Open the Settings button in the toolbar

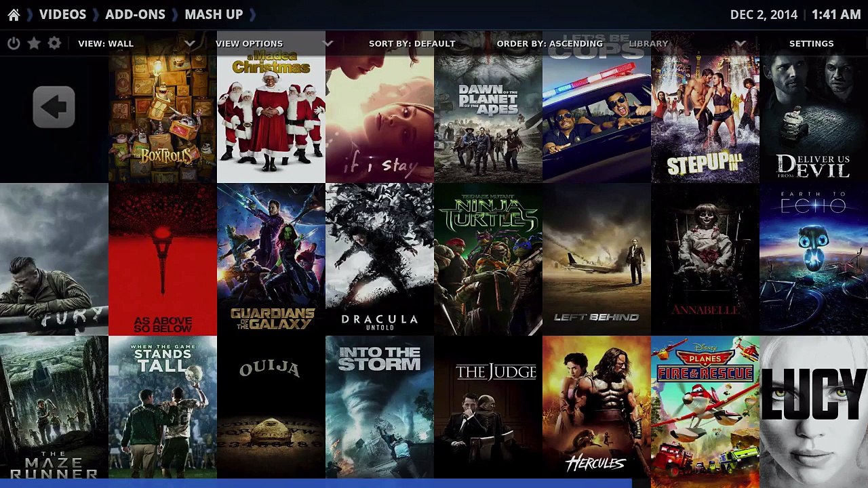(811, 43)
